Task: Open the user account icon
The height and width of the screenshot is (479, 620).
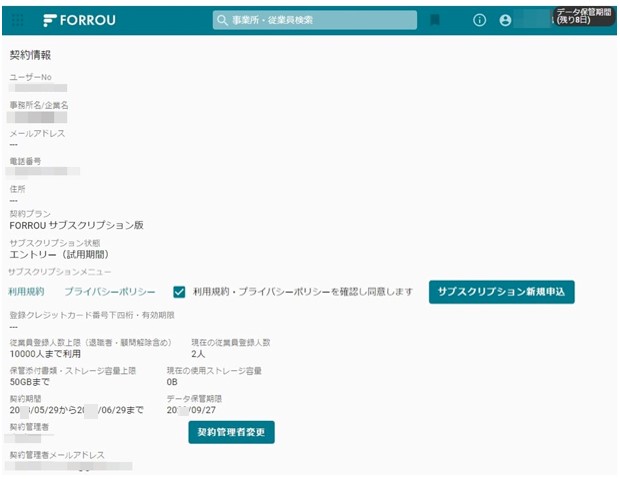Action: coord(505,20)
